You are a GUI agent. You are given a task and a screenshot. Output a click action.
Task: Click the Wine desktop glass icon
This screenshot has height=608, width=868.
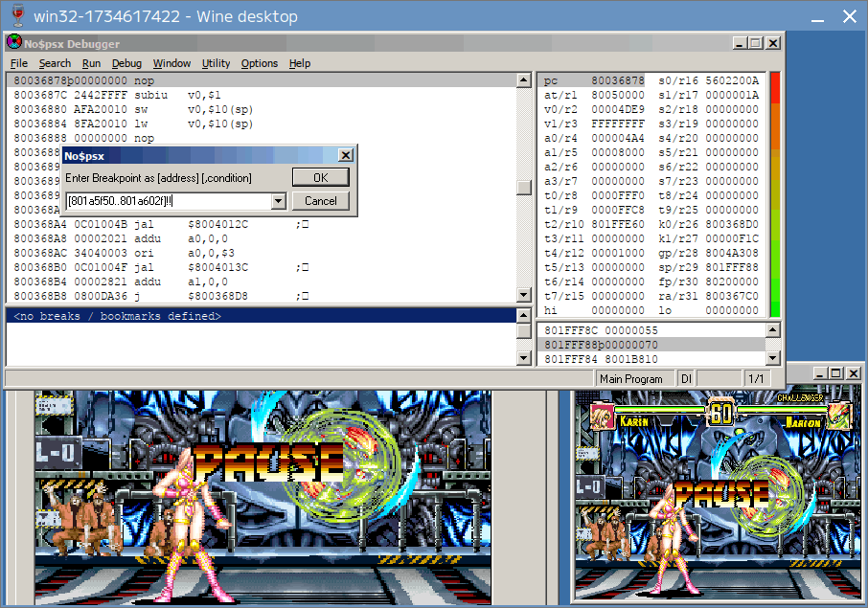18,15
